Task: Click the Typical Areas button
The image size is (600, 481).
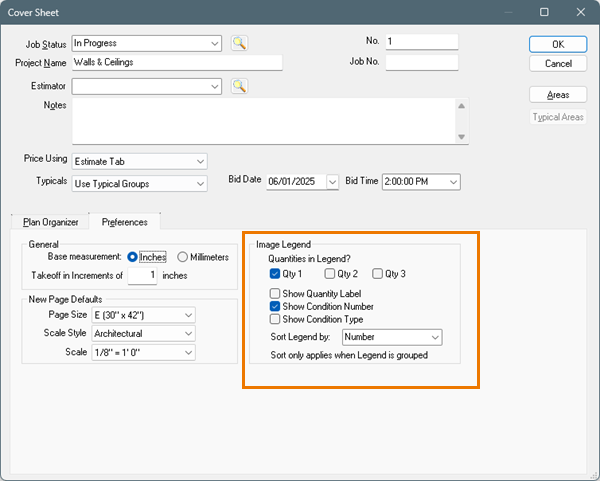Action: coord(558,117)
